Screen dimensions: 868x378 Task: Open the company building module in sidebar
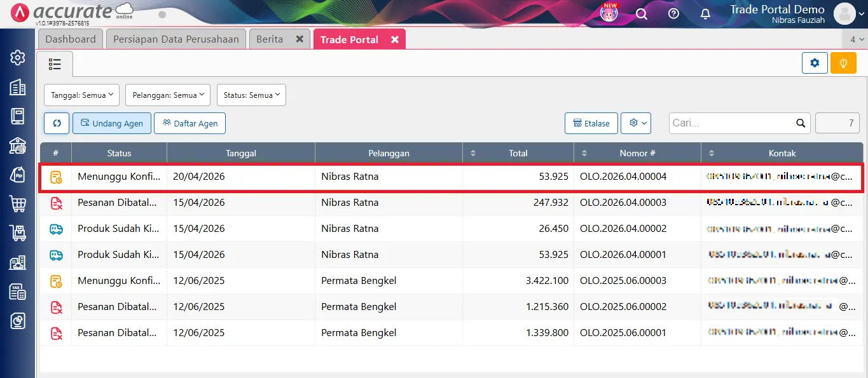18,87
